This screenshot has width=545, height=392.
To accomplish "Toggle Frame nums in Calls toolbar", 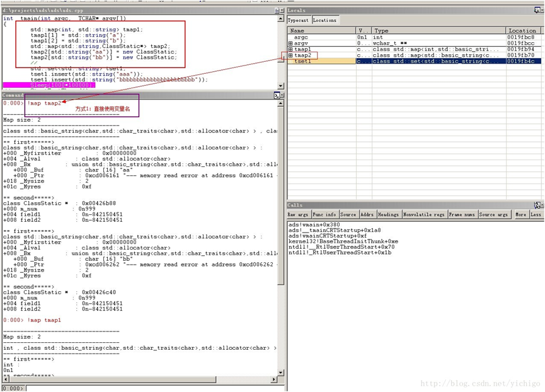I will (x=462, y=214).
